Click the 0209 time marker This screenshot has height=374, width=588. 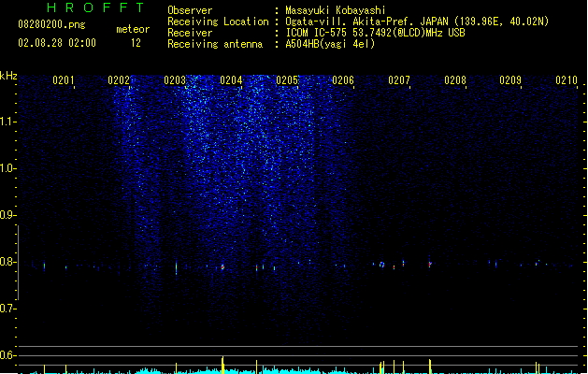510,80
